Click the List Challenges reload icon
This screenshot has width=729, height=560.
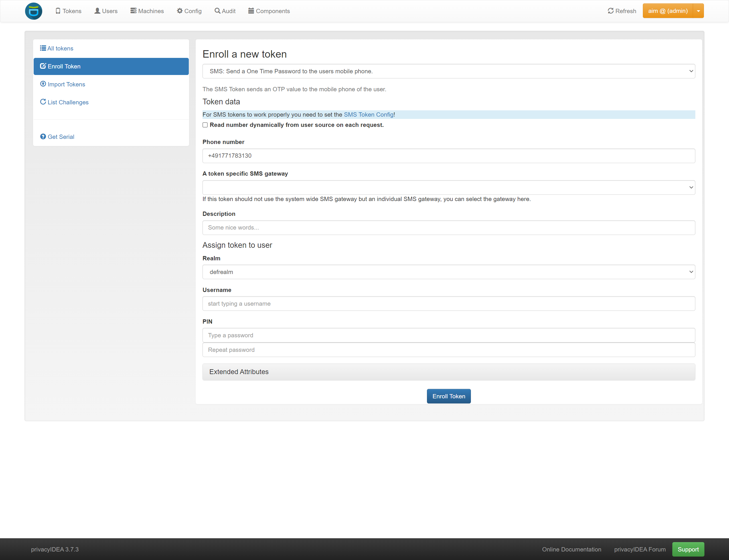tap(43, 102)
